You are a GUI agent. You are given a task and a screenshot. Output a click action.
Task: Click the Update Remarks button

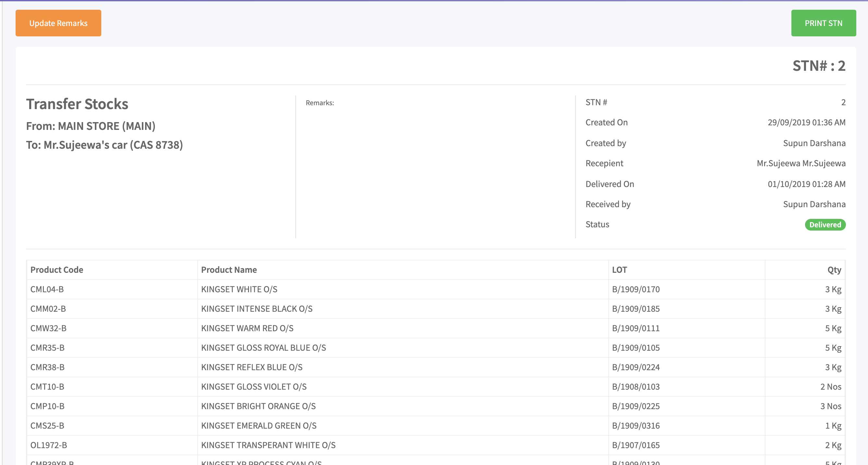(58, 23)
